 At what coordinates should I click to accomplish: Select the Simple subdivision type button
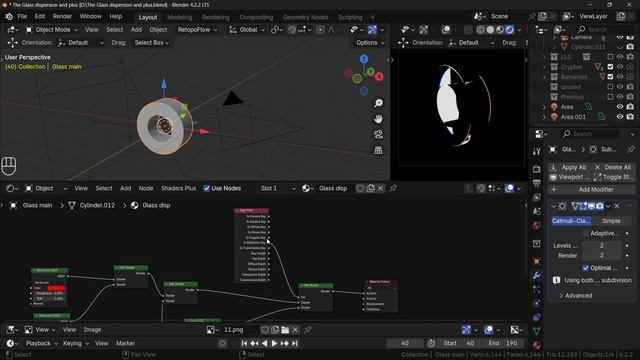tap(611, 221)
